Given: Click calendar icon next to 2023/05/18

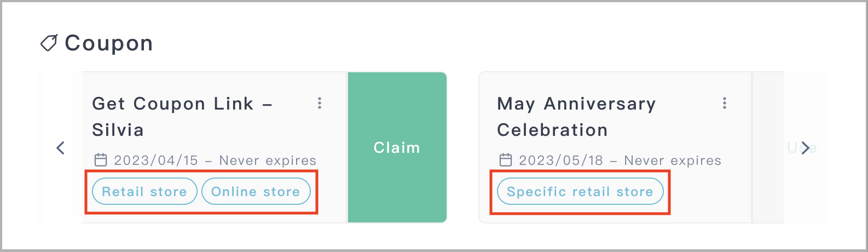Looking at the screenshot, I should coord(506,160).
